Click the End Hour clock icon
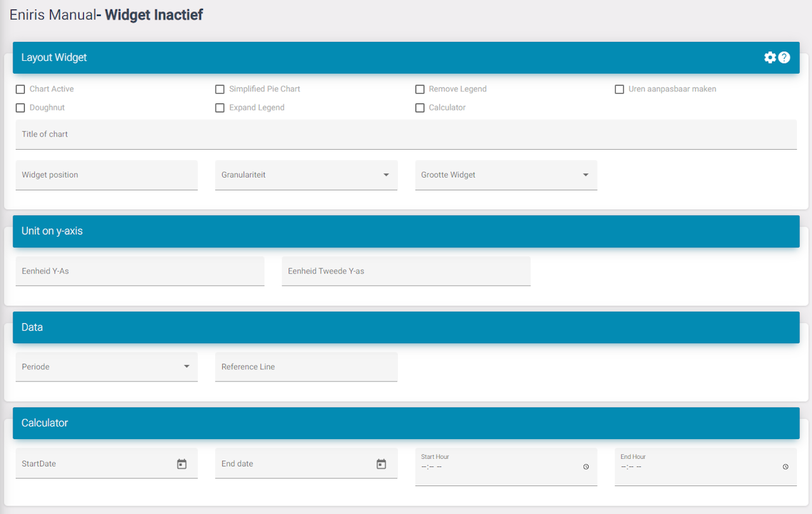The image size is (812, 514). pos(785,466)
